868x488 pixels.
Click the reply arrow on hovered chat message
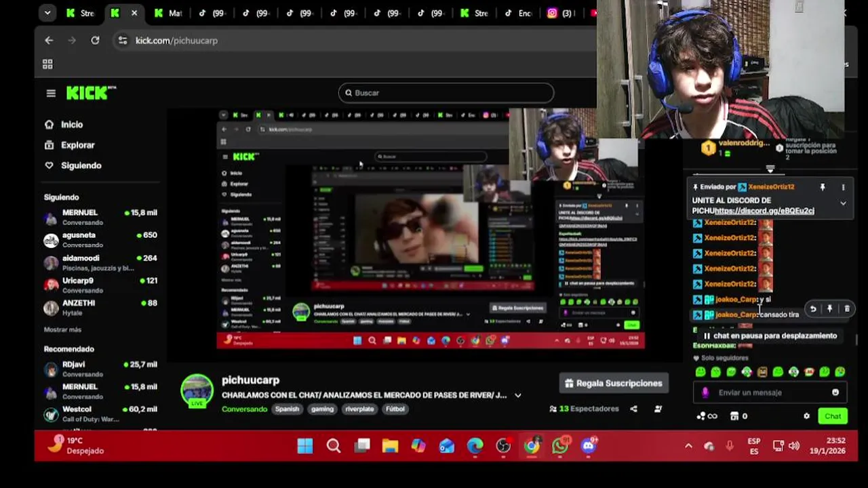(813, 309)
